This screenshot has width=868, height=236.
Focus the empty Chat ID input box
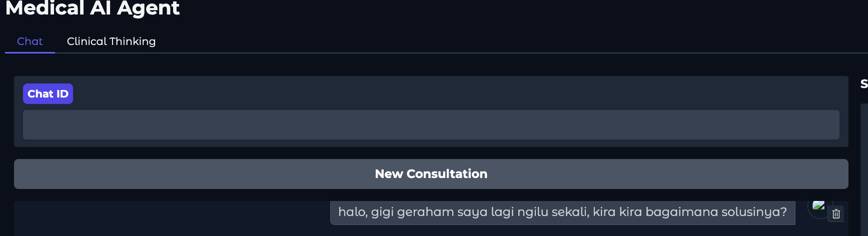431,125
